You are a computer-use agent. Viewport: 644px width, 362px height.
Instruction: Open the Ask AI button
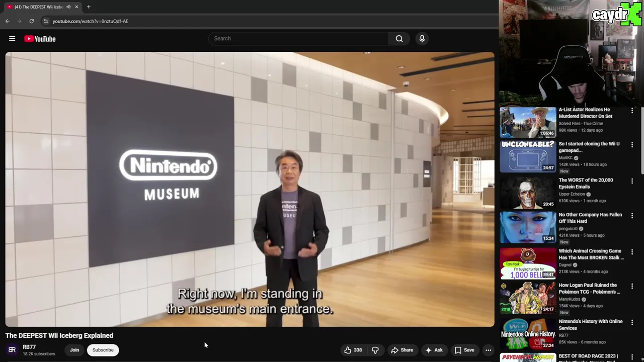coord(434,350)
